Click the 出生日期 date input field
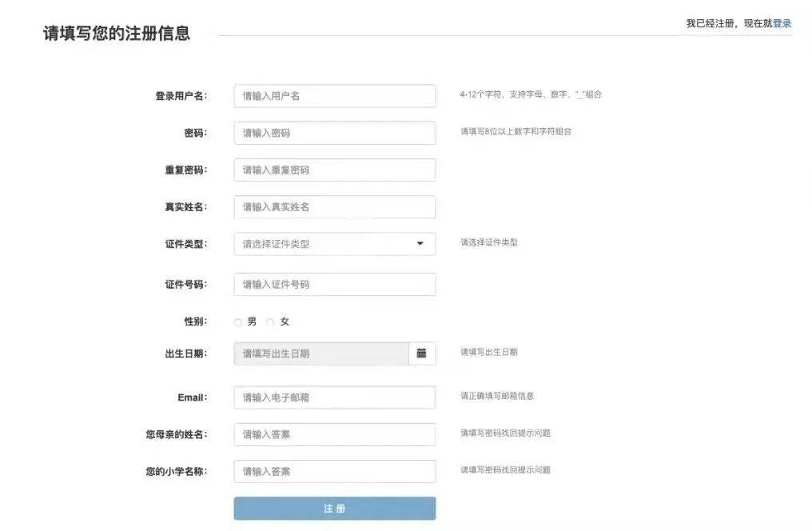This screenshot has width=812, height=531. 320,353
